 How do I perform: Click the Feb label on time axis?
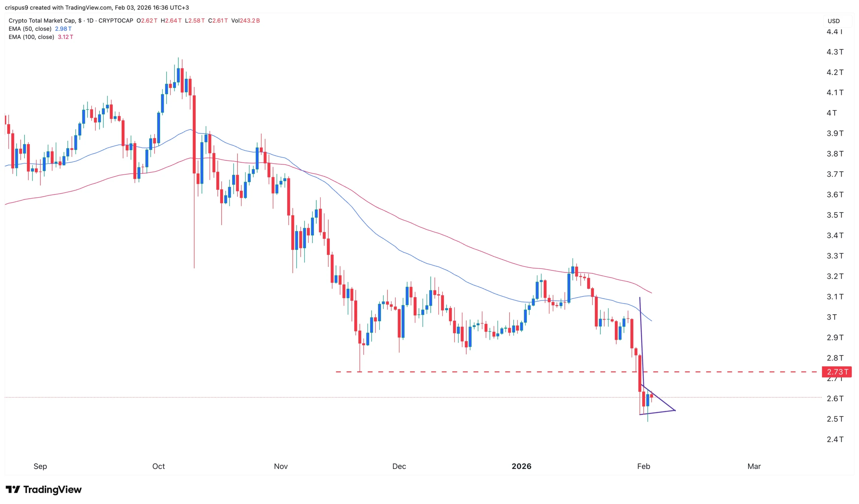point(644,466)
